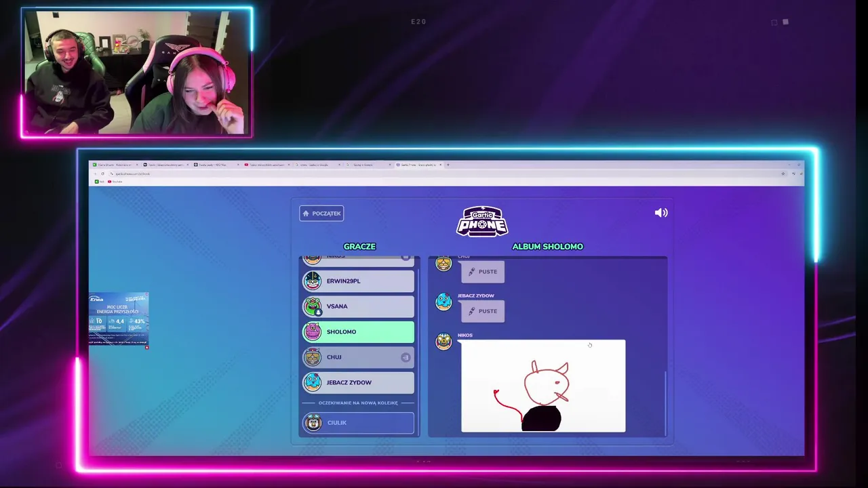Open the Youtube bookmark in the bookmarks bar
Screen dimensions: 868x488
click(115, 182)
